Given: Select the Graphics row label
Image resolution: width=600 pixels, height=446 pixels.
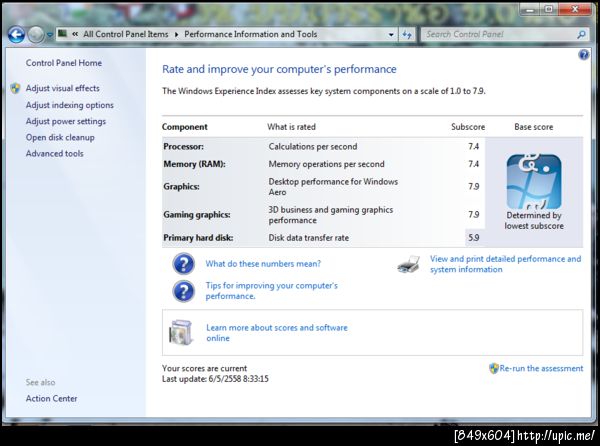Looking at the screenshot, I should (x=181, y=187).
